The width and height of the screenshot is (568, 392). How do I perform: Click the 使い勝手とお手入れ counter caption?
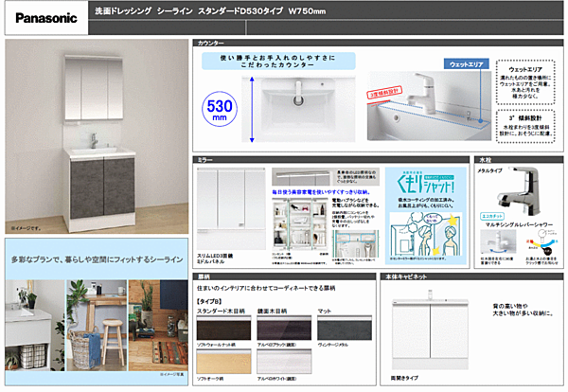coord(278,61)
